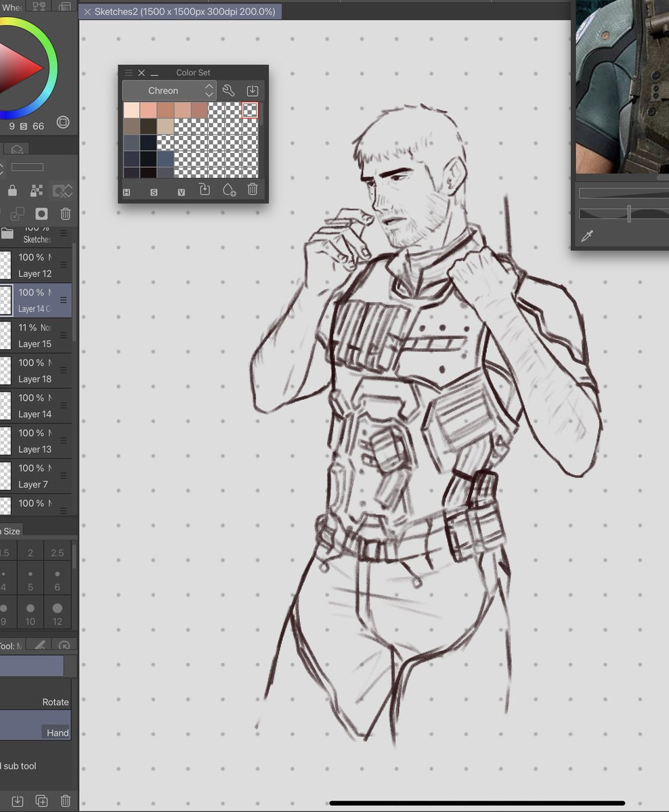
Task: Open the Color Set wrench settings icon
Action: point(228,89)
